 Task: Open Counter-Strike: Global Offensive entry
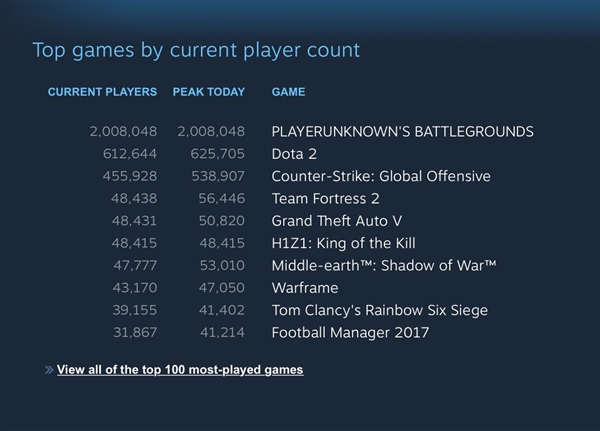[381, 176]
